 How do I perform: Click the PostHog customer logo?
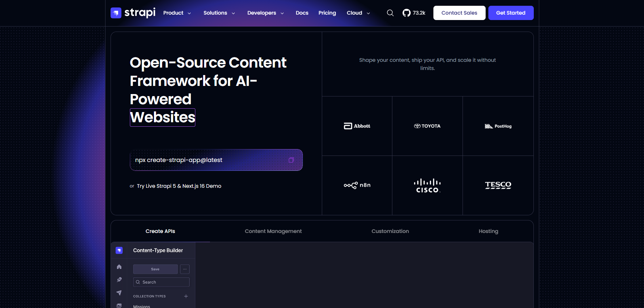pos(498,126)
